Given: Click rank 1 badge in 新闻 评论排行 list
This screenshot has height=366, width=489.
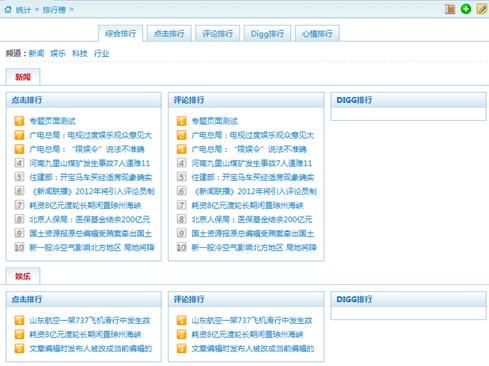Looking at the screenshot, I should click(181, 121).
